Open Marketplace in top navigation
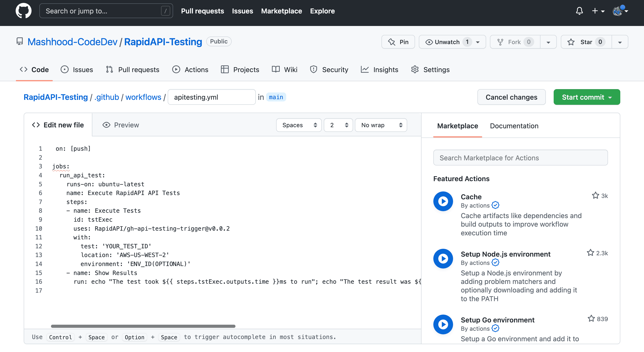 point(282,11)
